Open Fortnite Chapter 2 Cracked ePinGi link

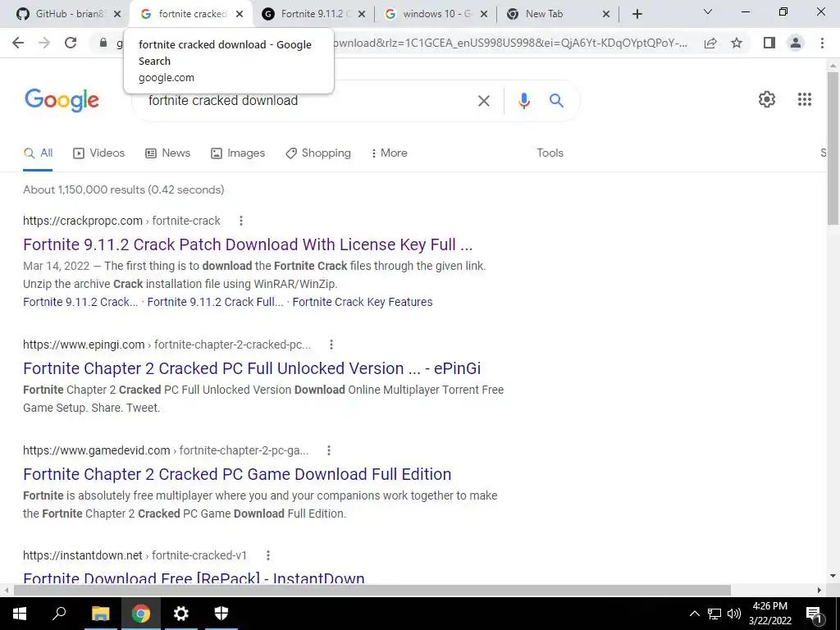coord(252,368)
